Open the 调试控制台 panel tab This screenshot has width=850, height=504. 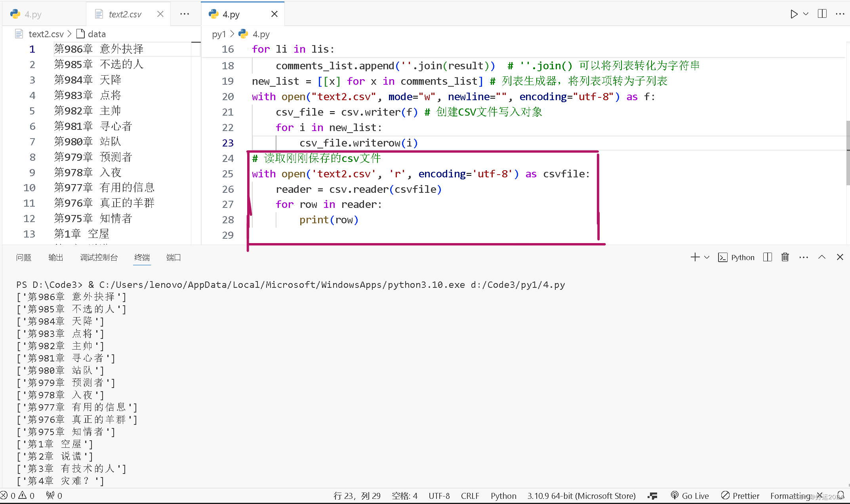coord(99,257)
